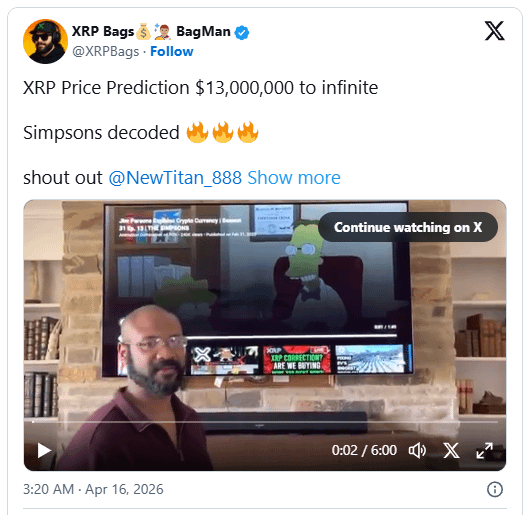528x515 pixels.
Task: Expand video to fullscreen
Action: pos(485,450)
